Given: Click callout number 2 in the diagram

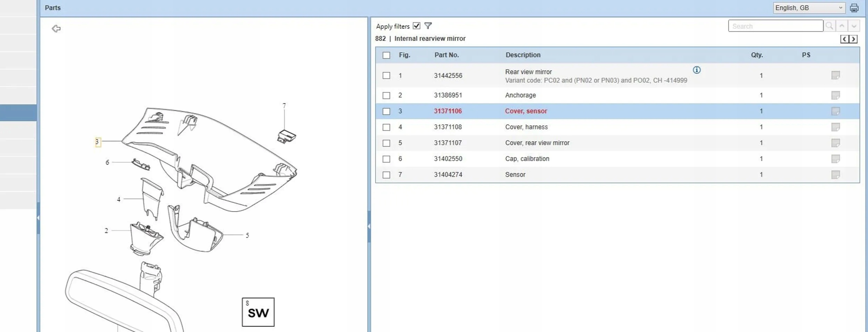Looking at the screenshot, I should [106, 231].
